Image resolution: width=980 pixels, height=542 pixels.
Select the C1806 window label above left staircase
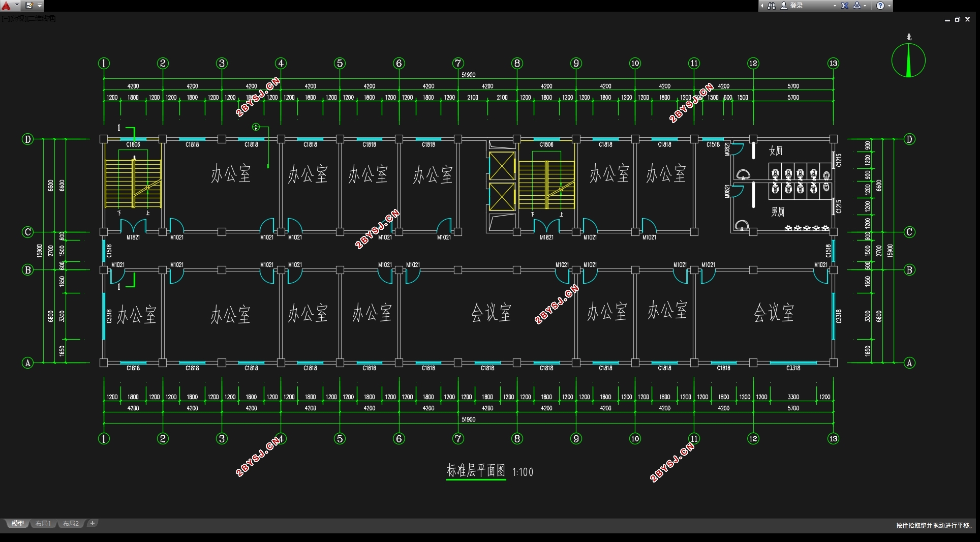pyautogui.click(x=133, y=145)
